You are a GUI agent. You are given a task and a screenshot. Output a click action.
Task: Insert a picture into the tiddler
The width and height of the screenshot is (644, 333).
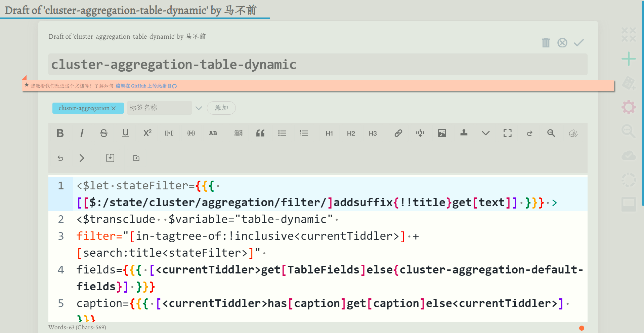coord(442,133)
